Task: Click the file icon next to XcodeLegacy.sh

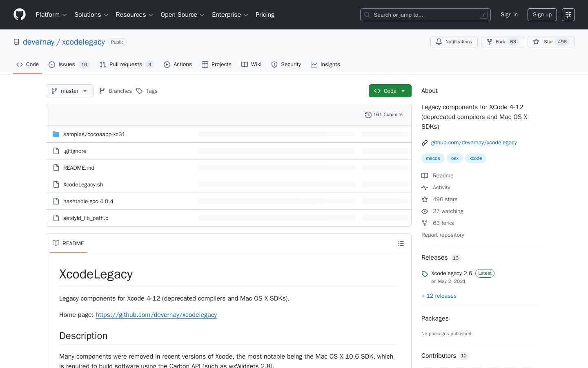Action: point(56,184)
